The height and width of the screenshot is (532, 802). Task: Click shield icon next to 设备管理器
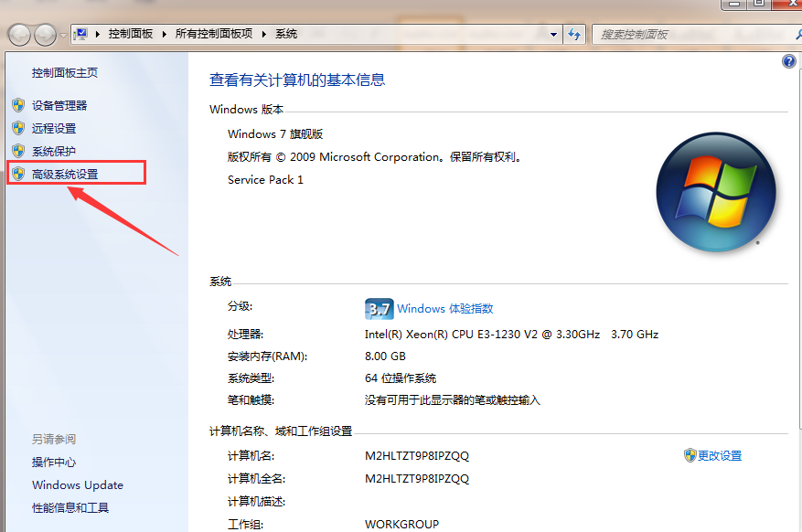click(18, 105)
